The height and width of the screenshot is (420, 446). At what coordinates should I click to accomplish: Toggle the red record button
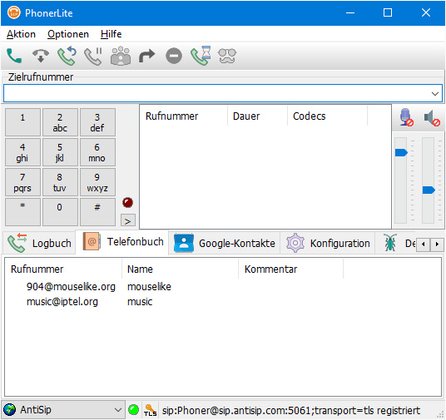pyautogui.click(x=128, y=202)
